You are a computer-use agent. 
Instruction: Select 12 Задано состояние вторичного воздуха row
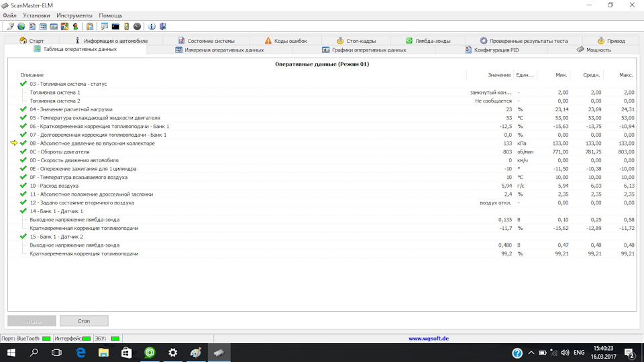[323, 202]
